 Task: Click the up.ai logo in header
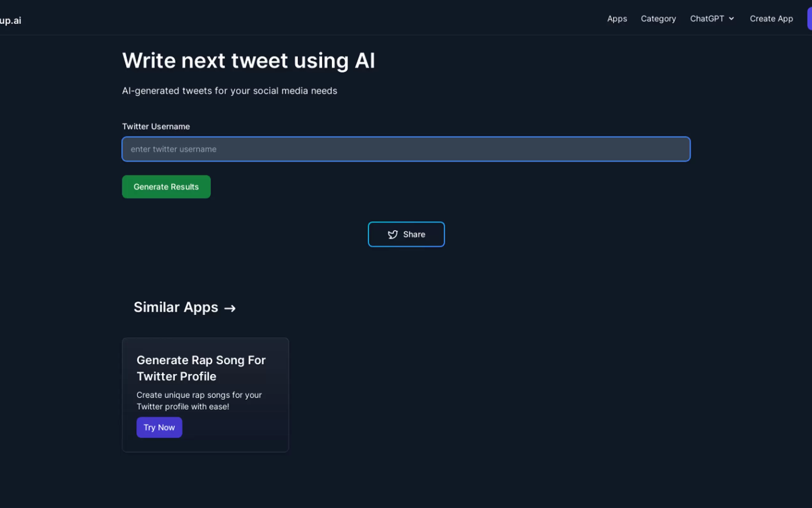(x=10, y=20)
